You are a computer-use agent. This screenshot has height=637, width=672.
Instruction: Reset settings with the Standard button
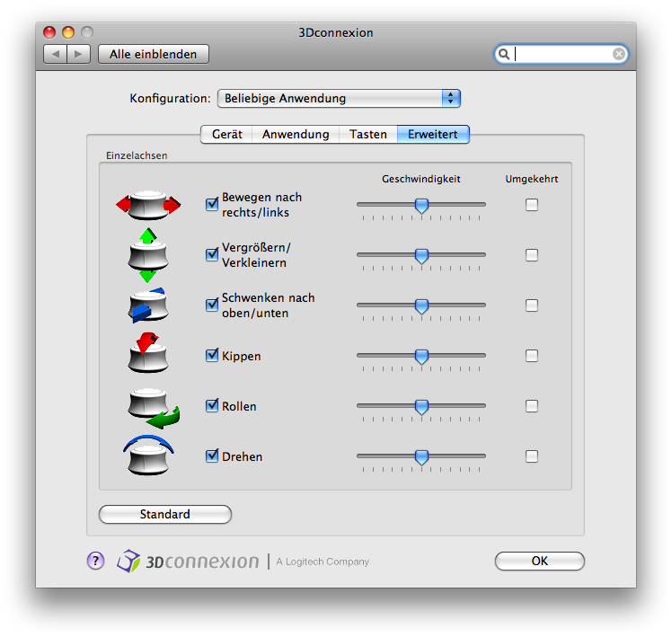click(165, 514)
